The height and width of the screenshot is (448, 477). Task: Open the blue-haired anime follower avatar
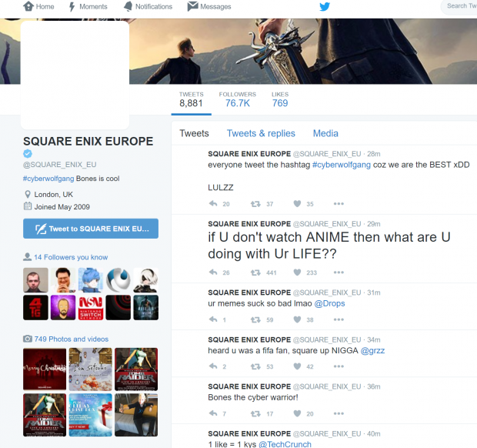[x=91, y=280]
